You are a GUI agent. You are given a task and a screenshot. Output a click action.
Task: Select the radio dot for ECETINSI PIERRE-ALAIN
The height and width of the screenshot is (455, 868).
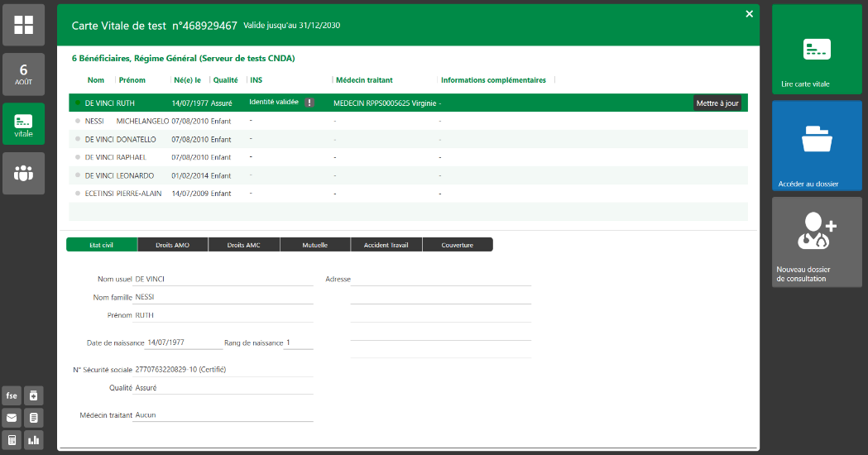(78, 194)
